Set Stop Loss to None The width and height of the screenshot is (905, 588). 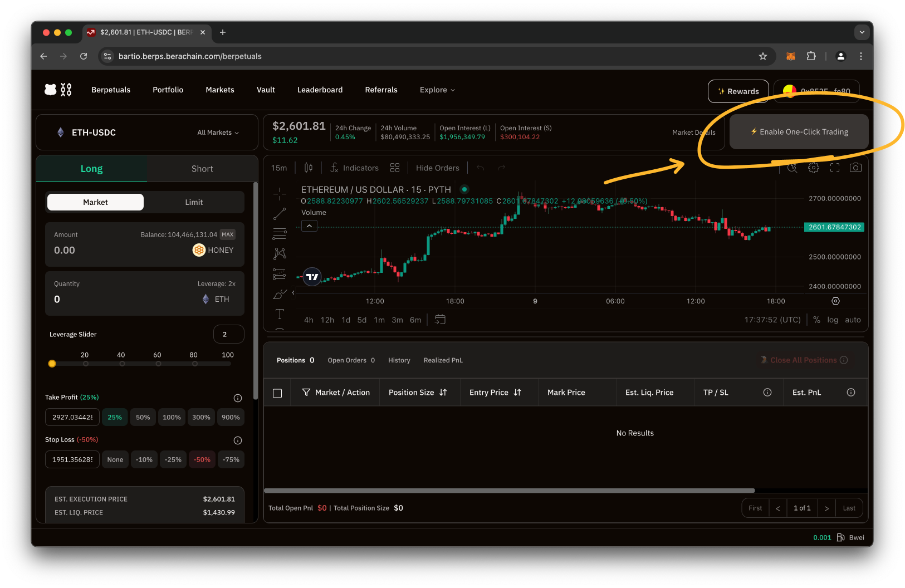(115, 459)
